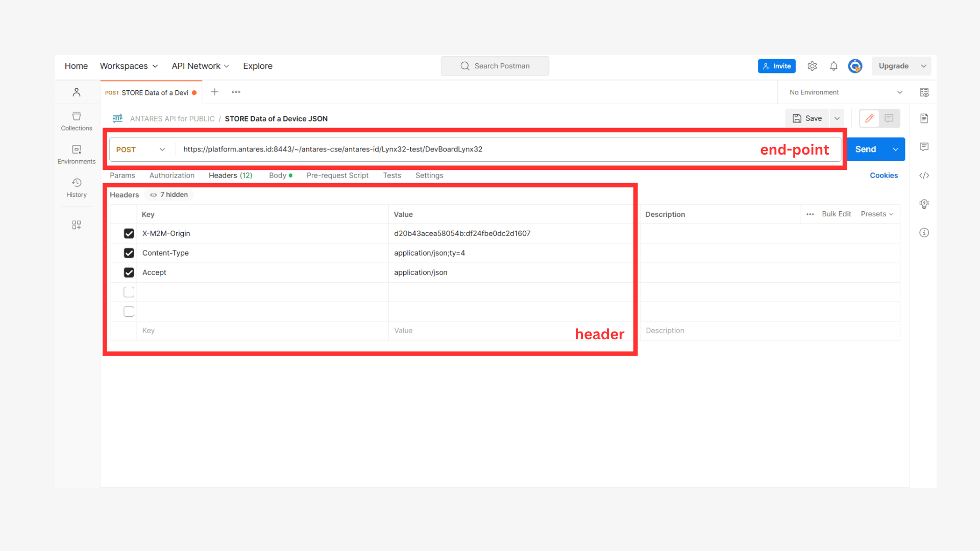Open the Cookies link
The width and height of the screenshot is (980, 551).
[x=884, y=176]
